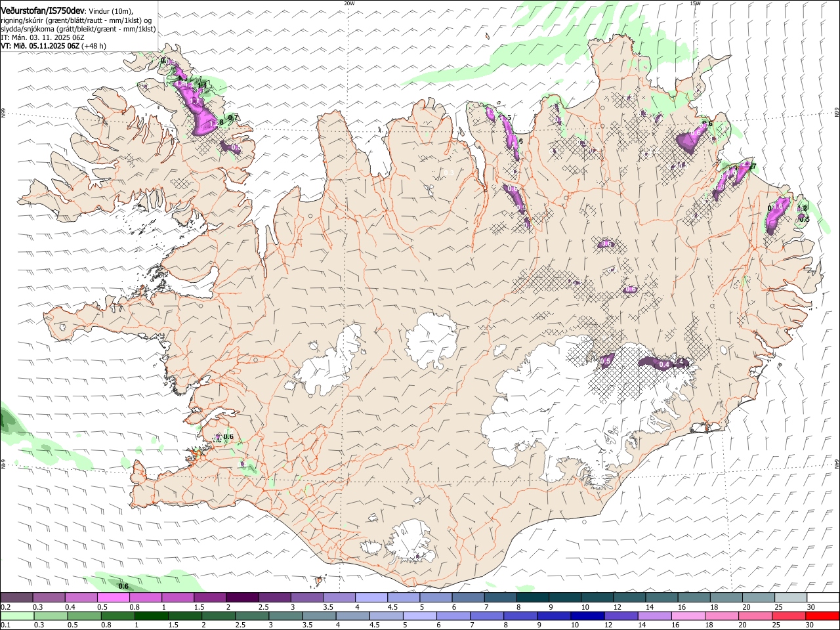Pick the bottom-row violet swatch starting at 12

[621, 616]
